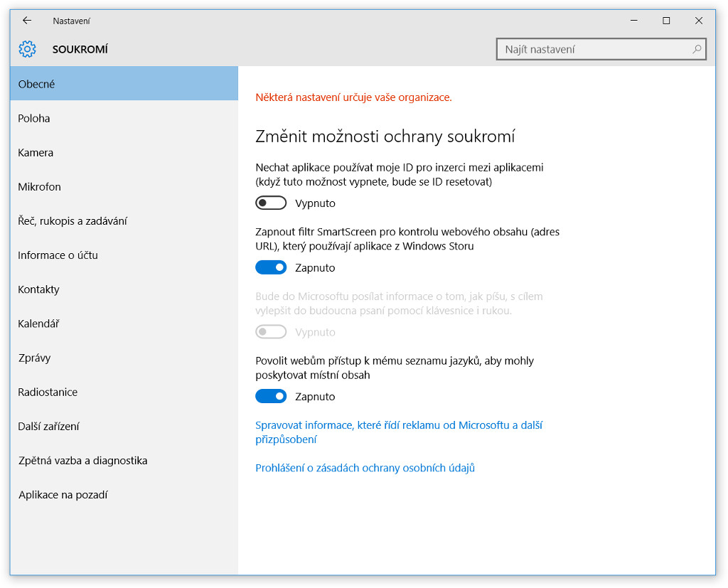
Task: Open Prohlášení o zásadách ochrany link
Action: point(365,468)
